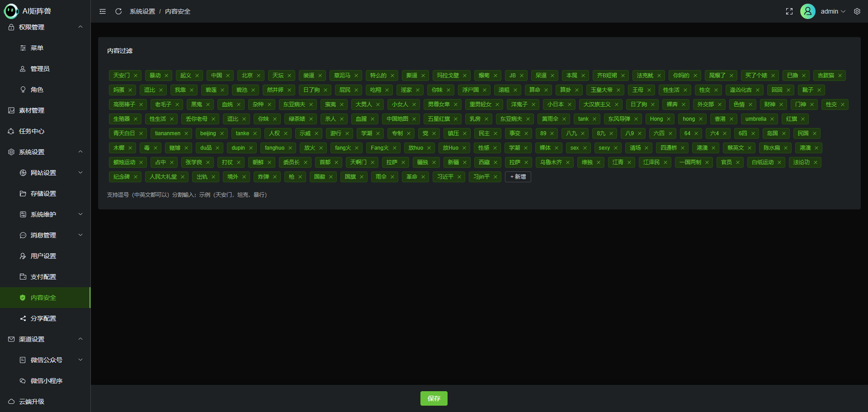Toggle the sidebar collapse hamburger icon

[x=103, y=11]
